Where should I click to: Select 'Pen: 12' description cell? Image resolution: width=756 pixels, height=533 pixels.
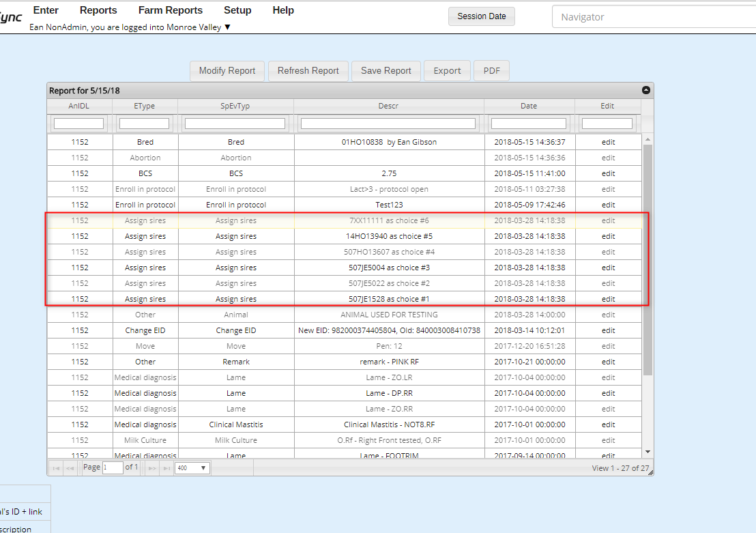(x=389, y=346)
